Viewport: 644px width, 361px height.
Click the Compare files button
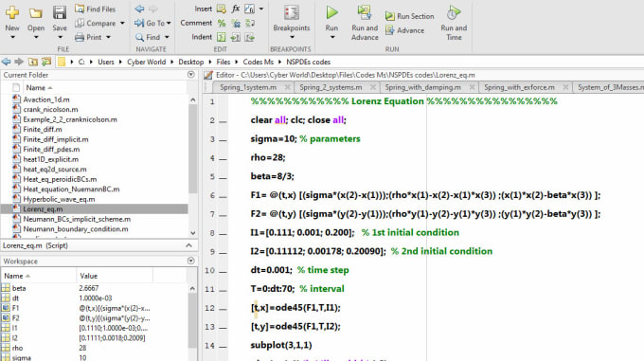[x=96, y=23]
